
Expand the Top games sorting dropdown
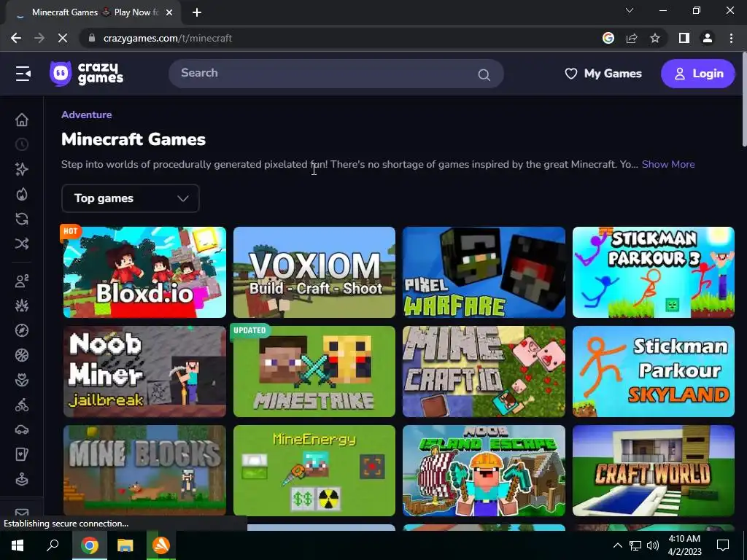(x=131, y=198)
